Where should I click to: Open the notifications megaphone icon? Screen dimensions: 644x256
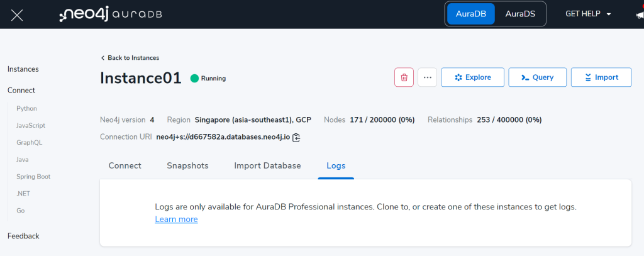coord(640,15)
